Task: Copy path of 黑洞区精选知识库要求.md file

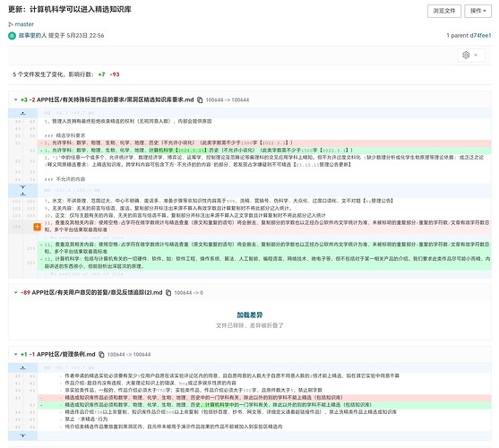Action: click(x=200, y=100)
